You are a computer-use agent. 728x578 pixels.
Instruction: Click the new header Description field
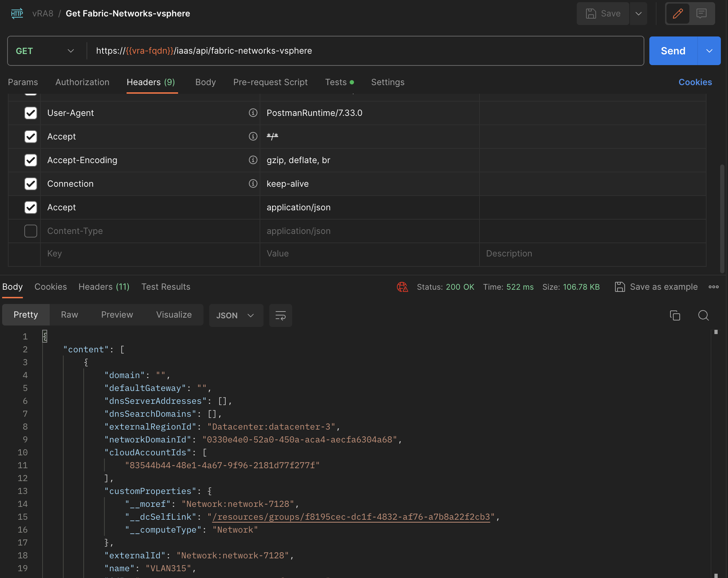pos(593,254)
